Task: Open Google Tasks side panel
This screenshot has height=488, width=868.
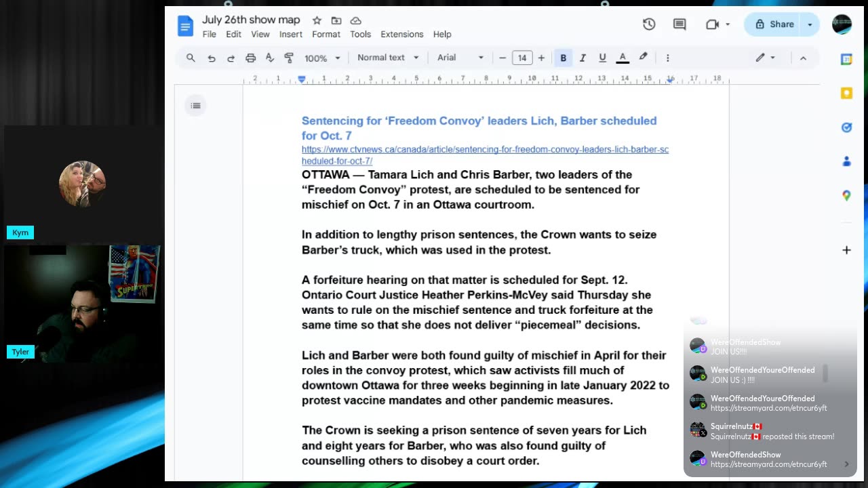Action: (846, 127)
